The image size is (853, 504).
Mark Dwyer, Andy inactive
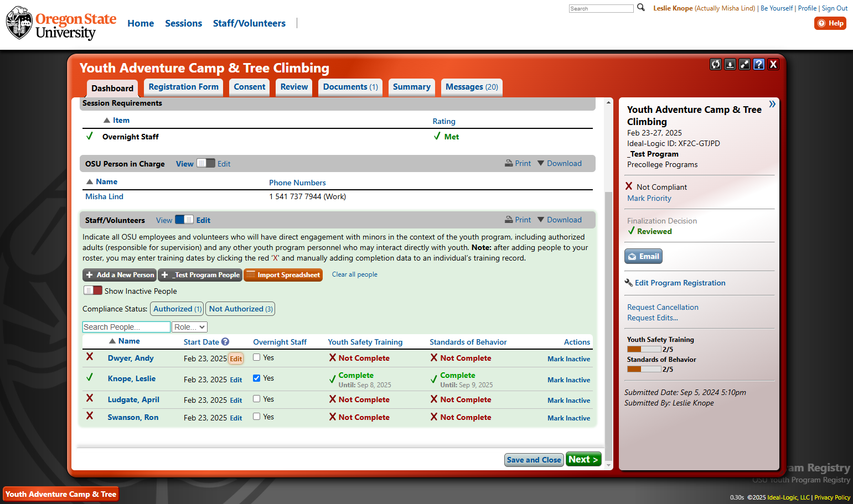568,359
